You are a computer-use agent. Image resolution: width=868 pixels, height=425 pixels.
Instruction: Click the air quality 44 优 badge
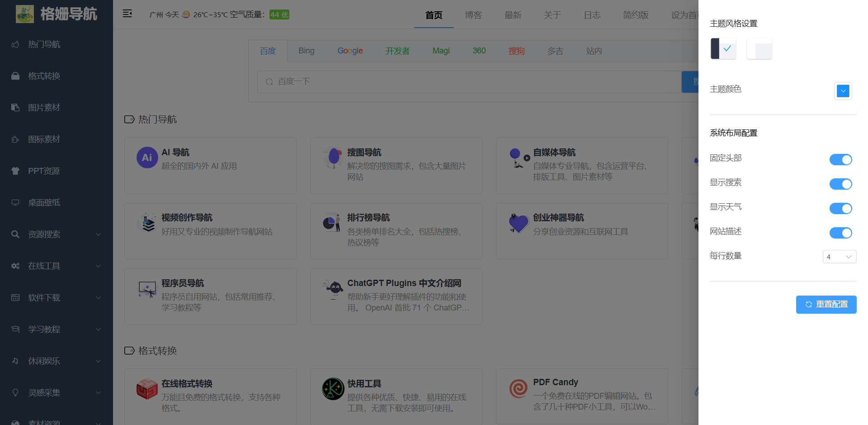point(279,14)
